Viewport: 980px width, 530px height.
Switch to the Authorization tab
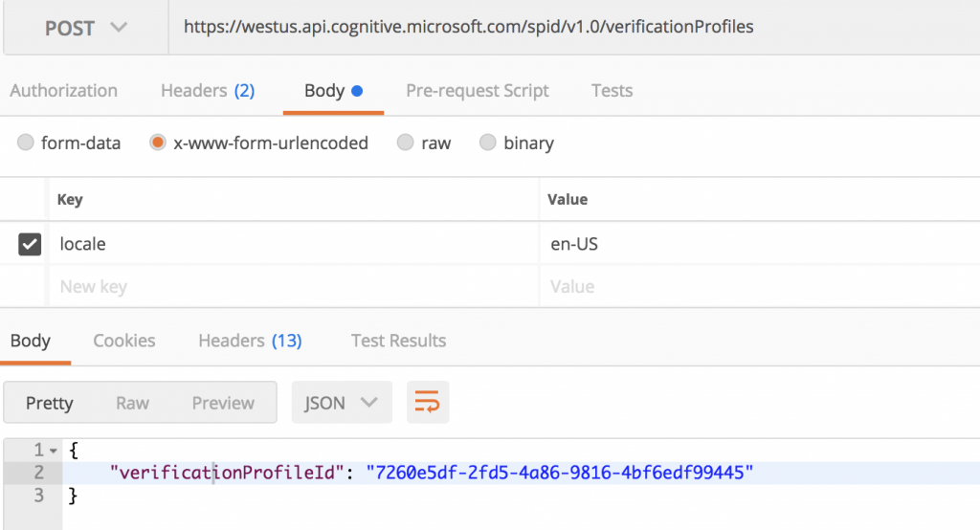tap(63, 91)
